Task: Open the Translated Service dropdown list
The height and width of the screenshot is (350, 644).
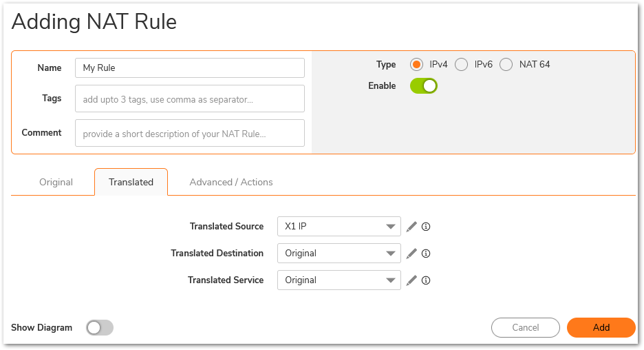Action: pos(339,280)
